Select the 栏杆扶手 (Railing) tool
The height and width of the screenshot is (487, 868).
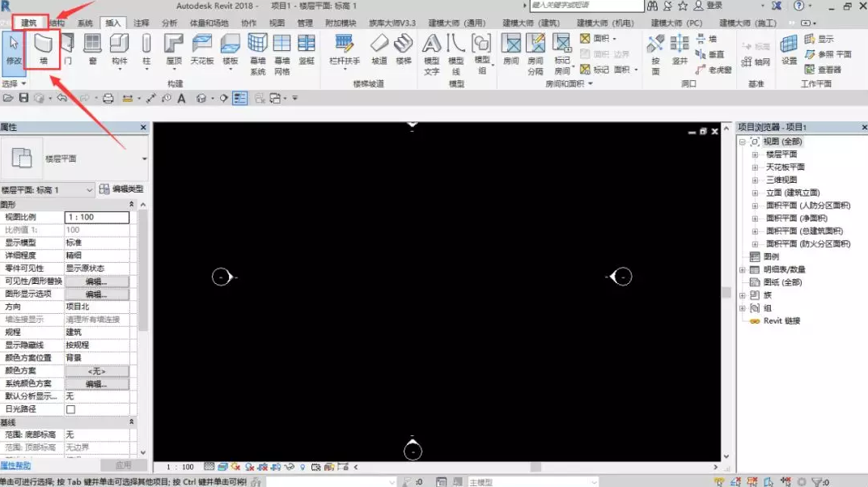345,49
